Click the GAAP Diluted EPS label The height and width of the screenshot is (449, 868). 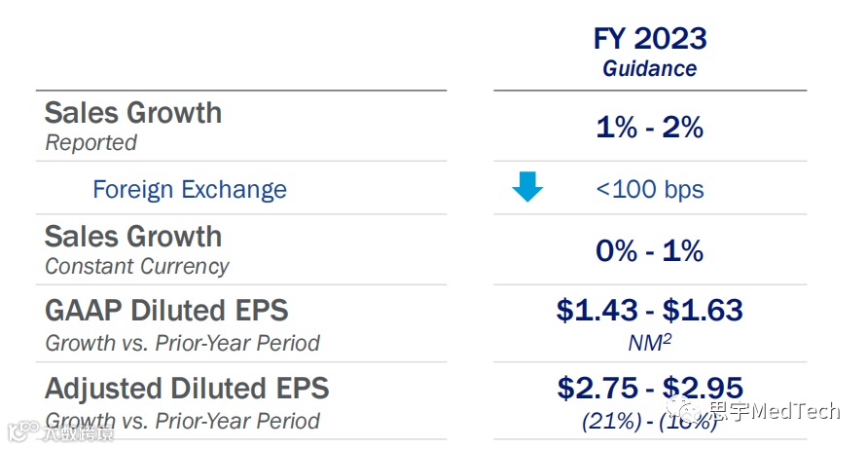click(166, 311)
